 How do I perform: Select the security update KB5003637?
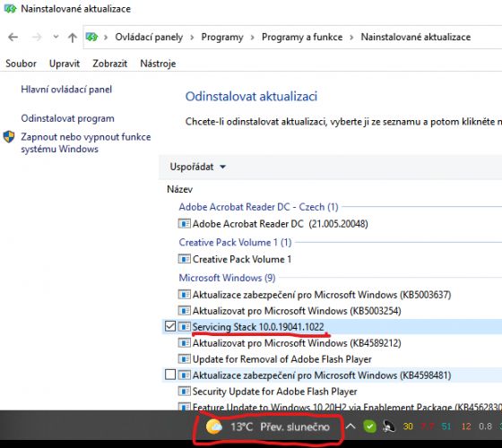(322, 295)
